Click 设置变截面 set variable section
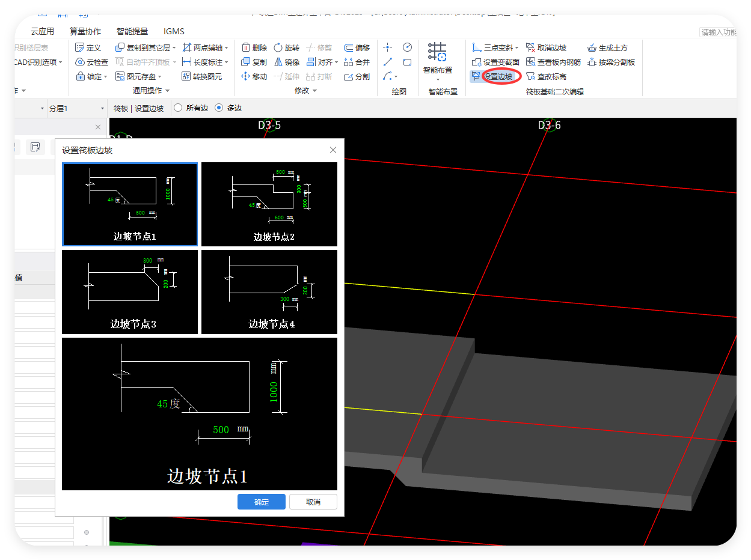 tap(495, 62)
